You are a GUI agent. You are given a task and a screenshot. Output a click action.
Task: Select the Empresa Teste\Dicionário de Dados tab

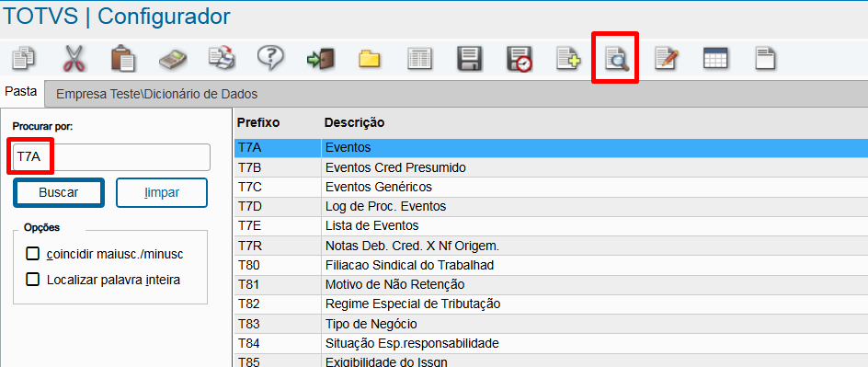(x=156, y=94)
